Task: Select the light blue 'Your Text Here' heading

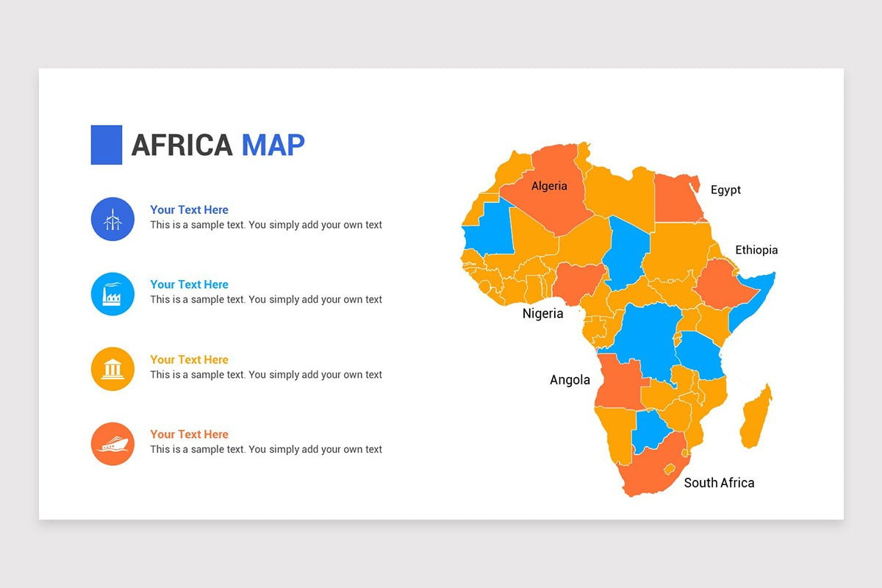Action: (x=189, y=284)
